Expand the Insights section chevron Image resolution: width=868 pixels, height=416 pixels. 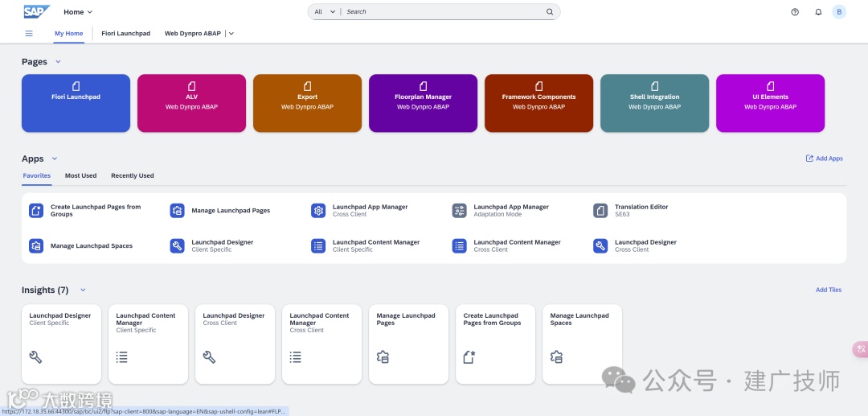coord(83,290)
